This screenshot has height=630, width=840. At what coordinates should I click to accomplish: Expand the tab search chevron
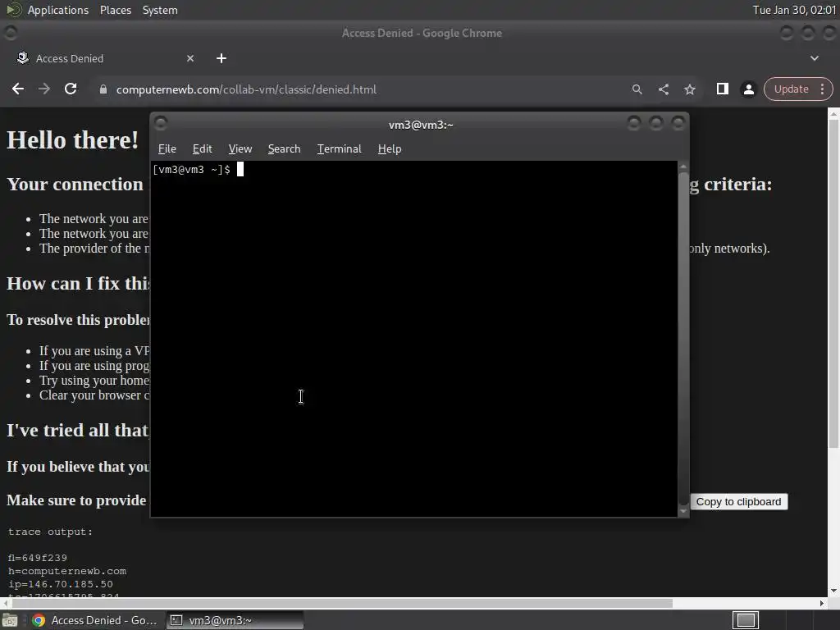[x=815, y=58]
